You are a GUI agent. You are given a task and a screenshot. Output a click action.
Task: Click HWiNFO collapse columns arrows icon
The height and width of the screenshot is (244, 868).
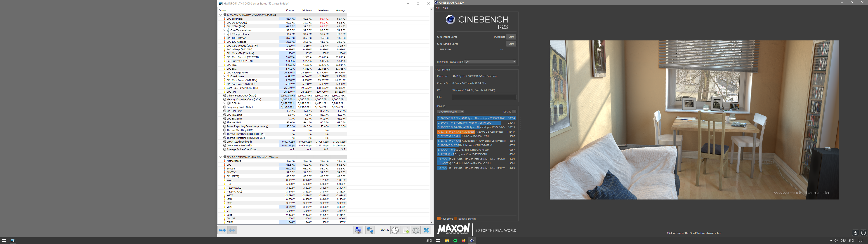tap(232, 230)
